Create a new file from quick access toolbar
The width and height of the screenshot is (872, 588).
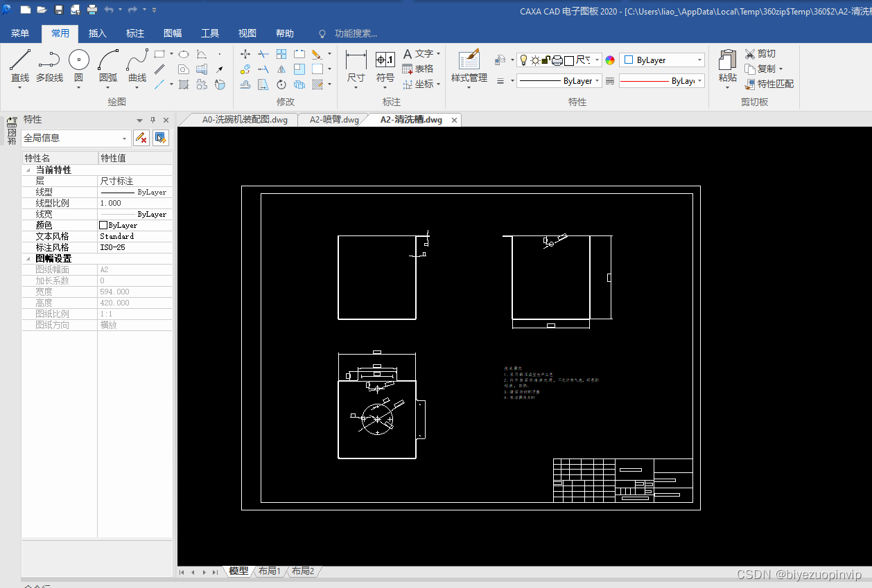pyautogui.click(x=26, y=10)
